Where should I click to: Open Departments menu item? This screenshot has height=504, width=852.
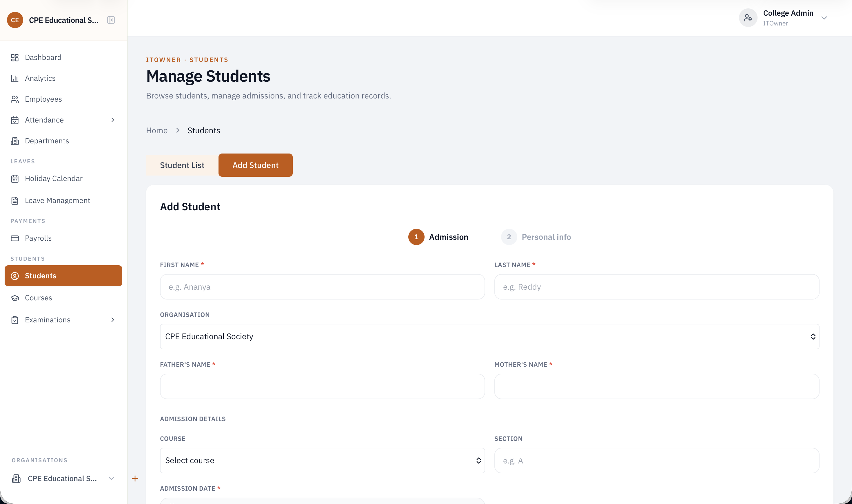tap(63, 141)
